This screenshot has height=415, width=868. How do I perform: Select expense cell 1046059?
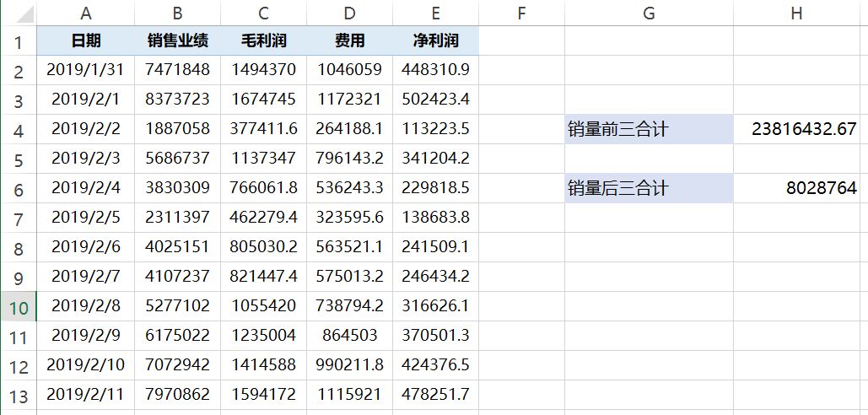coord(349,70)
